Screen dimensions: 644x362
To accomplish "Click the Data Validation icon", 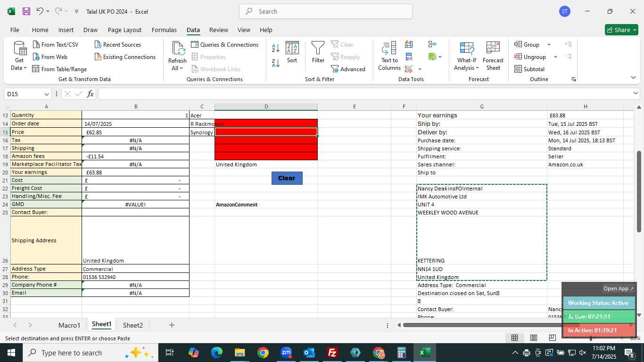I will [409, 69].
